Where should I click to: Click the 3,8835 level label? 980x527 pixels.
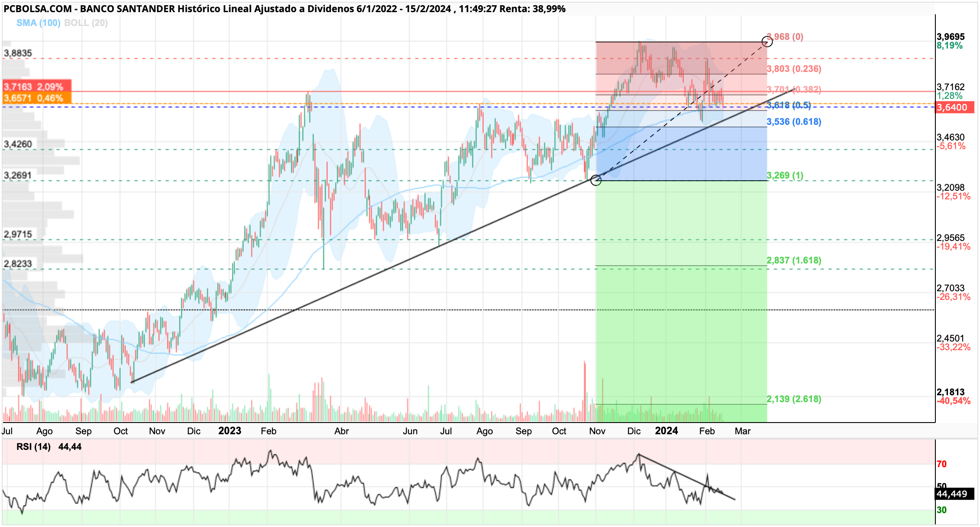tap(18, 53)
